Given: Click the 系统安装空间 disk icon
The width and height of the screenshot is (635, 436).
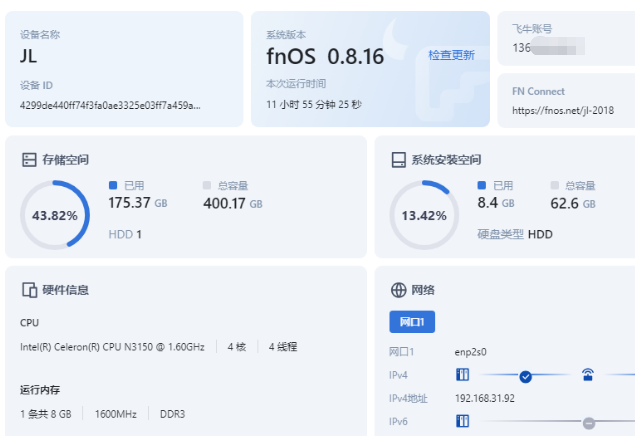Looking at the screenshot, I should click(x=398, y=160).
